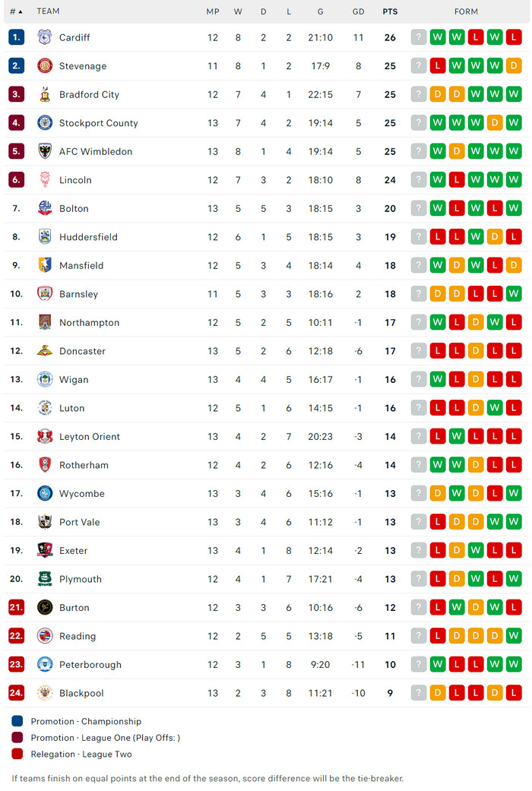532x791 pixels.
Task: Click the Plymouth club crest icon
Action: pos(45,579)
